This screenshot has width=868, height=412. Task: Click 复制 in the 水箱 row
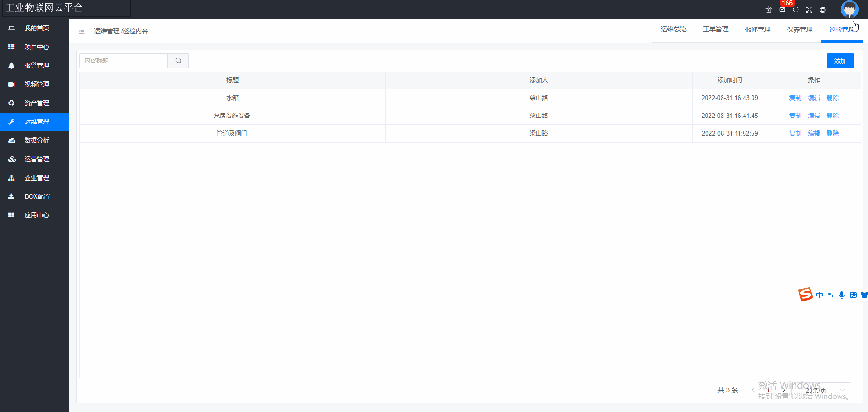coord(795,98)
